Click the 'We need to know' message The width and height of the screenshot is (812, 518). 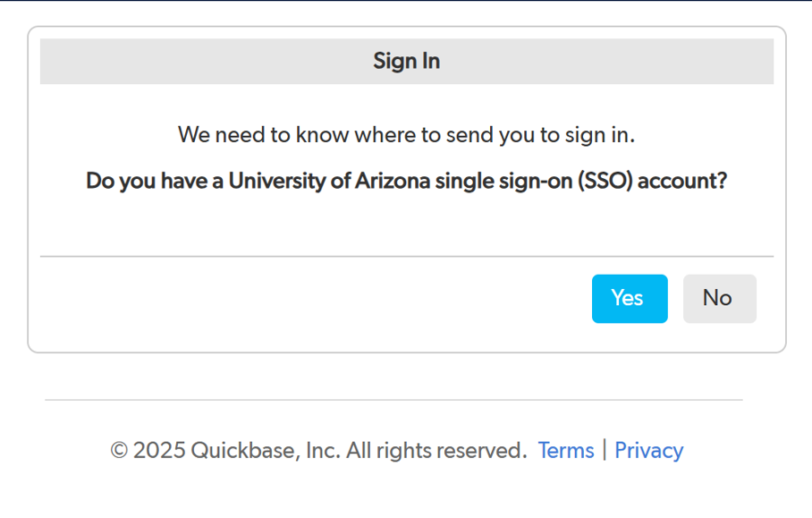click(x=406, y=135)
